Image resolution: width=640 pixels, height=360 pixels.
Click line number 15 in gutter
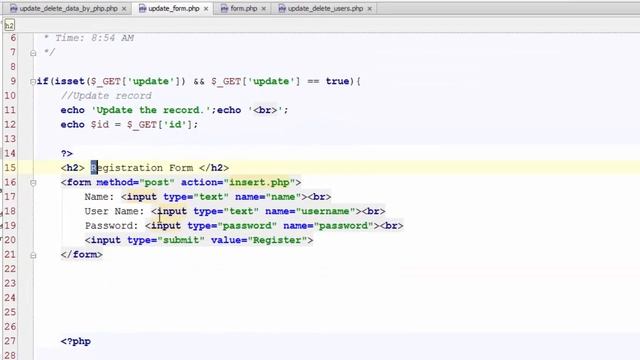(x=10, y=168)
